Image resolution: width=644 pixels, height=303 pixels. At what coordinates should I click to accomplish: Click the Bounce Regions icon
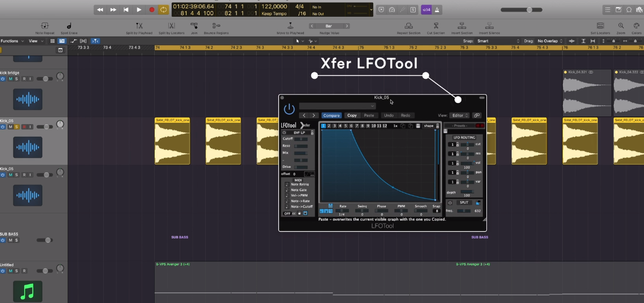[216, 26]
